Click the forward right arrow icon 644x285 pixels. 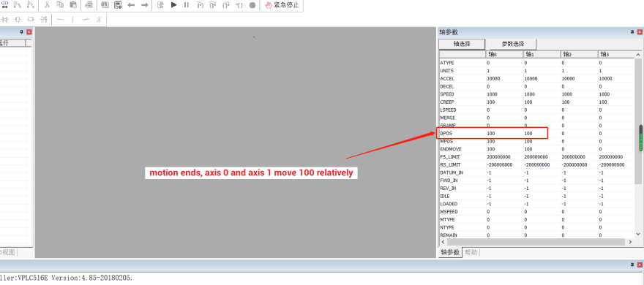145,5
